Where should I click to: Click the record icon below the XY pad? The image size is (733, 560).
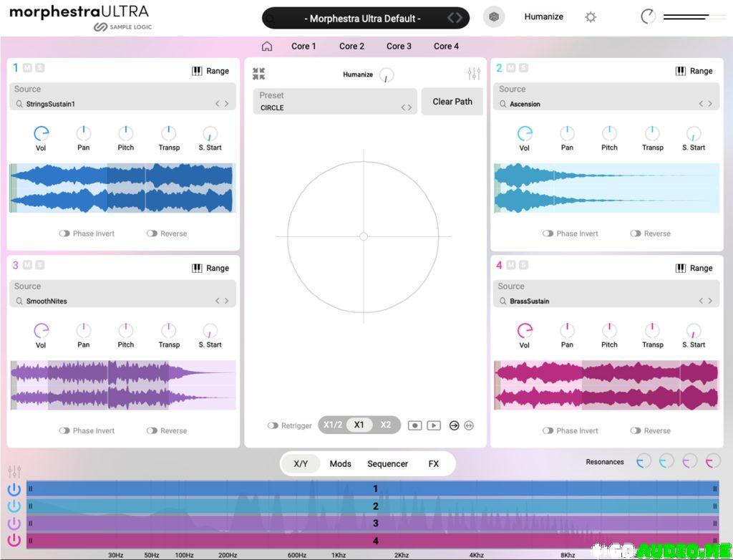point(414,425)
